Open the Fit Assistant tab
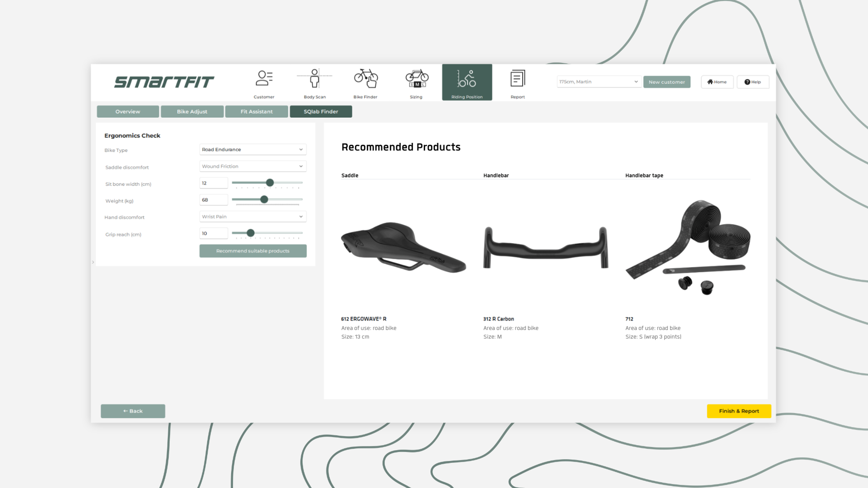This screenshot has height=488, width=868. [256, 111]
